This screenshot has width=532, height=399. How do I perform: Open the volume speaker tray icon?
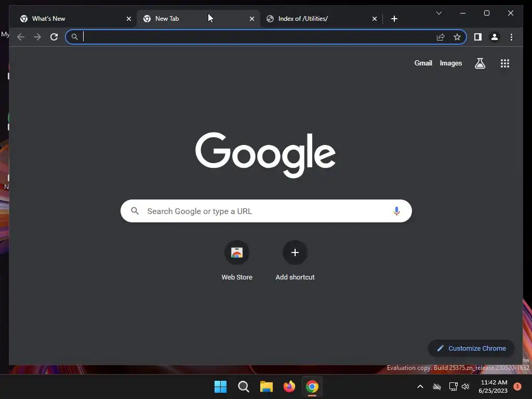(x=465, y=387)
